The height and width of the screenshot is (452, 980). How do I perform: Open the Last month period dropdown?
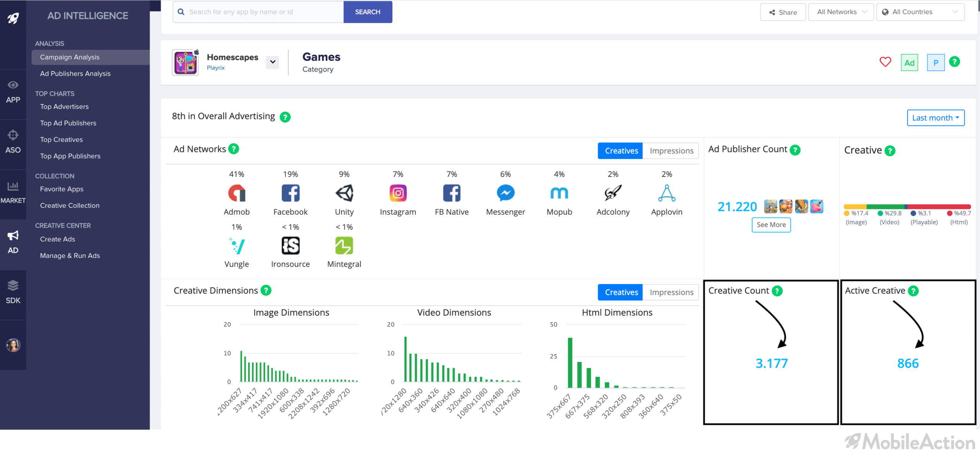[x=936, y=118]
